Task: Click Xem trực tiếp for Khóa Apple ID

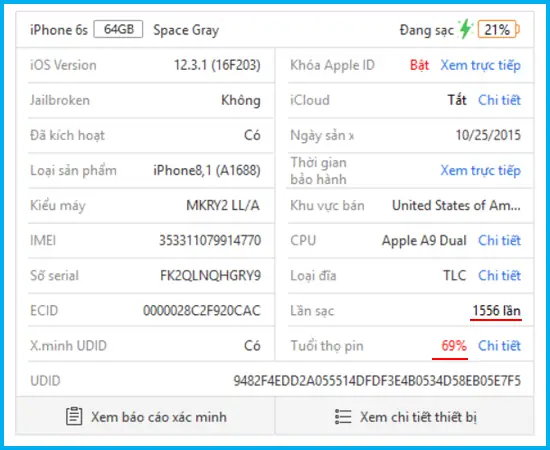Action: click(x=480, y=65)
